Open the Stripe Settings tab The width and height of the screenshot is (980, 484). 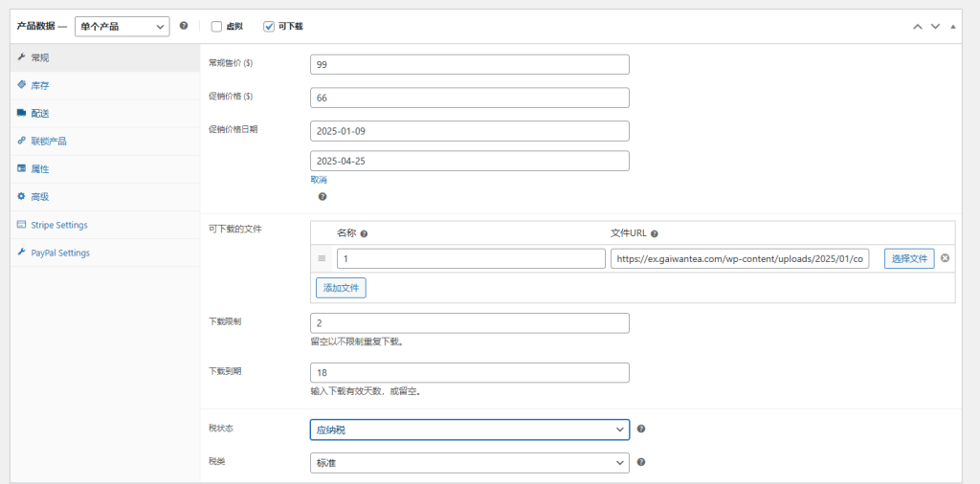pos(58,225)
